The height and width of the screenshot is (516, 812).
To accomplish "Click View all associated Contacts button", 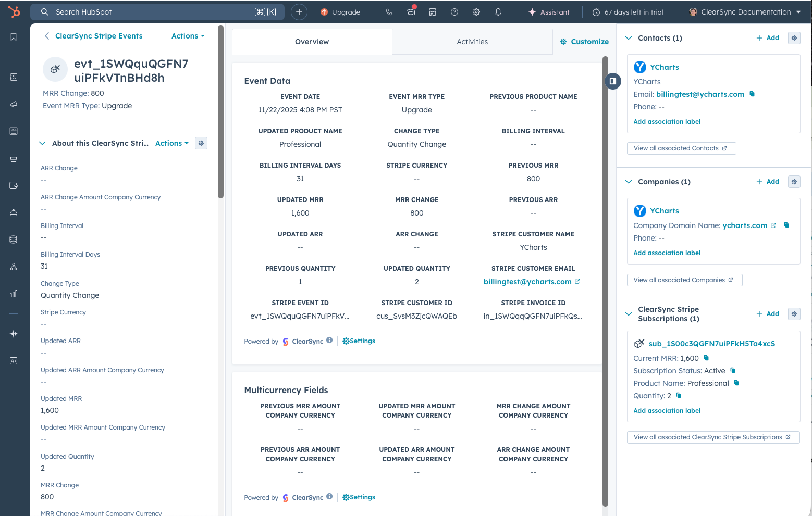I will (681, 148).
